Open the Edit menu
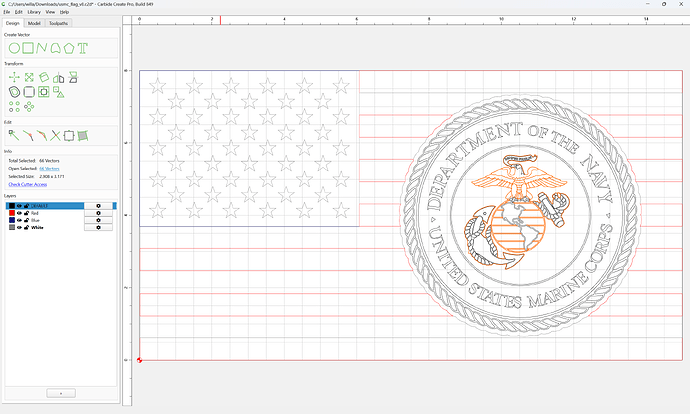The width and height of the screenshot is (690, 414). (18, 12)
